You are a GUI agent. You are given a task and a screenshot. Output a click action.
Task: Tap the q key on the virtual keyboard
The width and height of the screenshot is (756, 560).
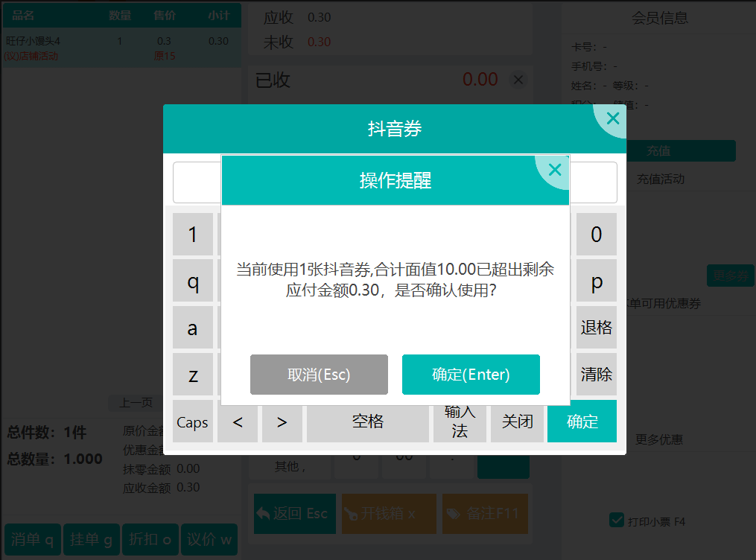click(x=193, y=281)
